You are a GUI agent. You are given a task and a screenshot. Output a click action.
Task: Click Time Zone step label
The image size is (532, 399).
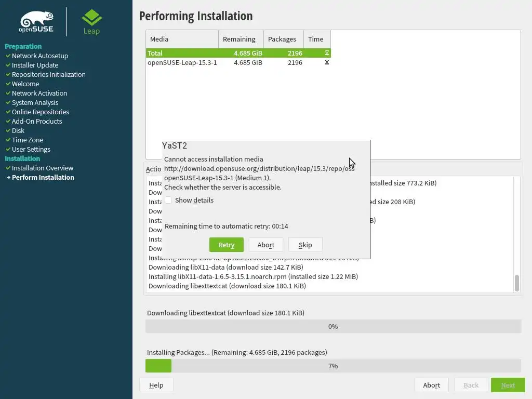28,140
